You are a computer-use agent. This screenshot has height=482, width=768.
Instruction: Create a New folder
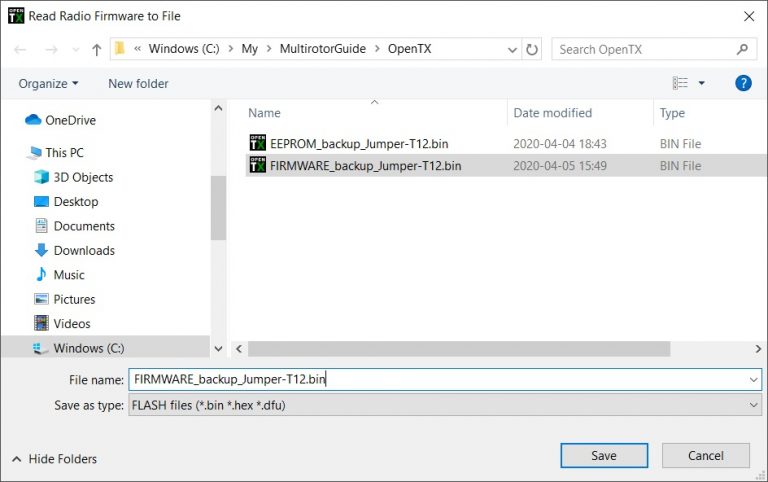(138, 84)
